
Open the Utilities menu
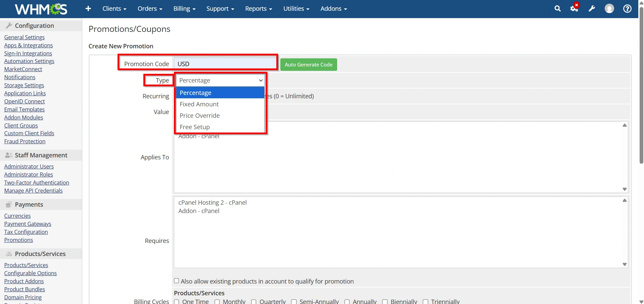[296, 9]
